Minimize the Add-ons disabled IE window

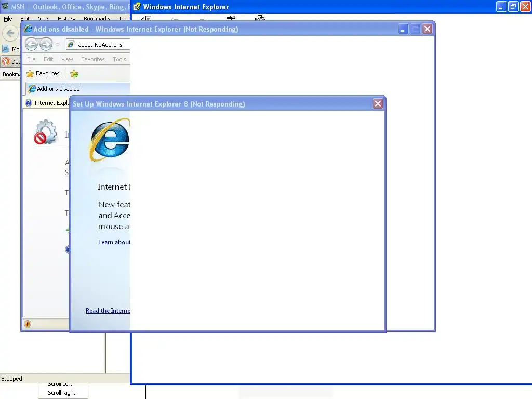(403, 29)
